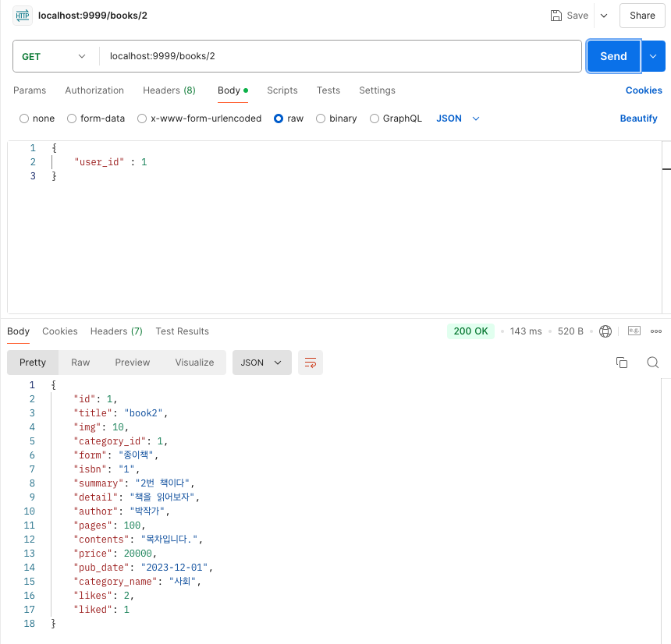Image resolution: width=671 pixels, height=644 pixels.
Task: Click the Share button
Action: pyautogui.click(x=642, y=16)
